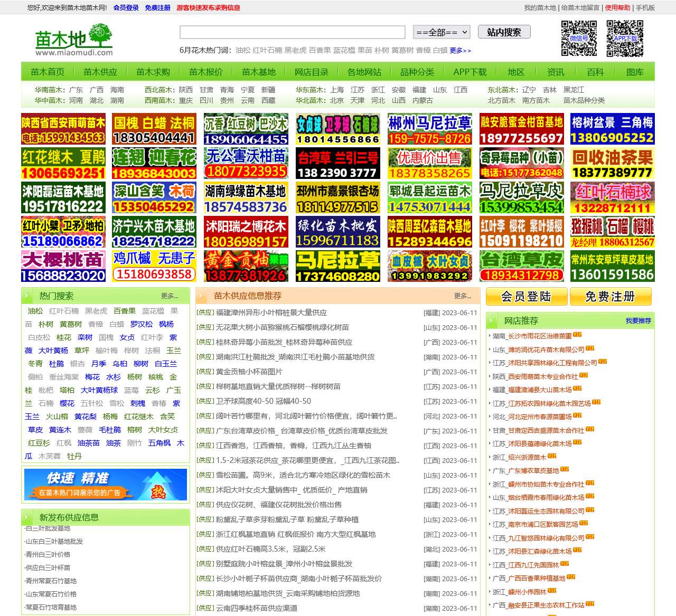
Task: Open 更多>> next to hot search keywords
Action: point(460,51)
